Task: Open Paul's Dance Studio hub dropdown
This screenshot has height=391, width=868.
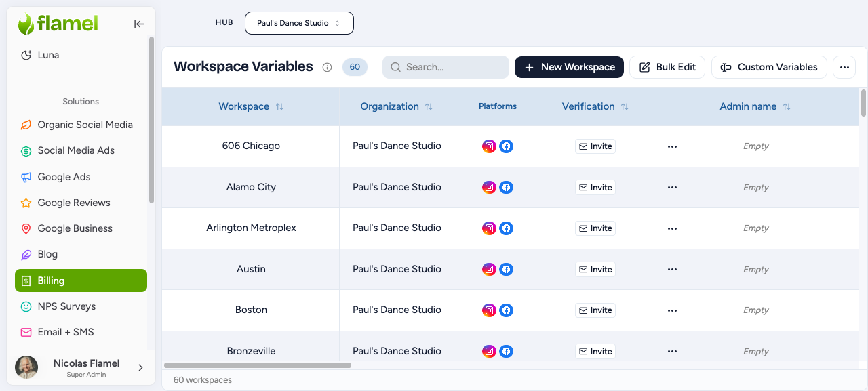Action: [299, 23]
